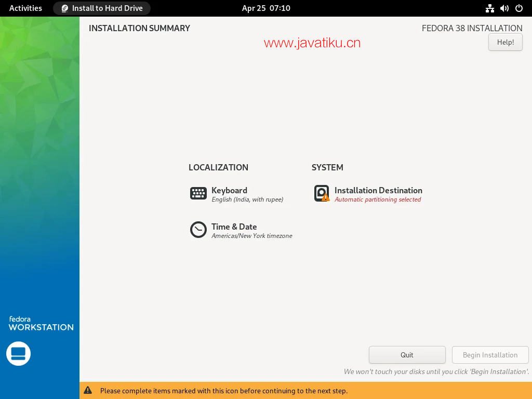532x399 pixels.
Task: Click the INSTALLATION SUMMARY title
Action: [139, 28]
